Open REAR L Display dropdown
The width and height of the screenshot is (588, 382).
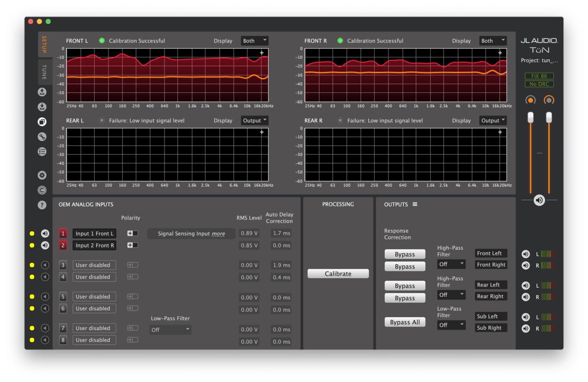pyautogui.click(x=254, y=120)
